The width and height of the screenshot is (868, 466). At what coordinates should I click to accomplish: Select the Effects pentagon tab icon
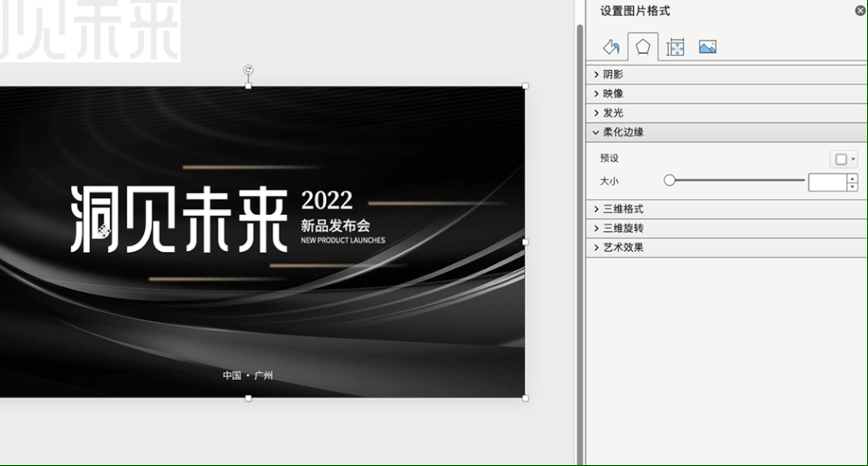click(643, 47)
